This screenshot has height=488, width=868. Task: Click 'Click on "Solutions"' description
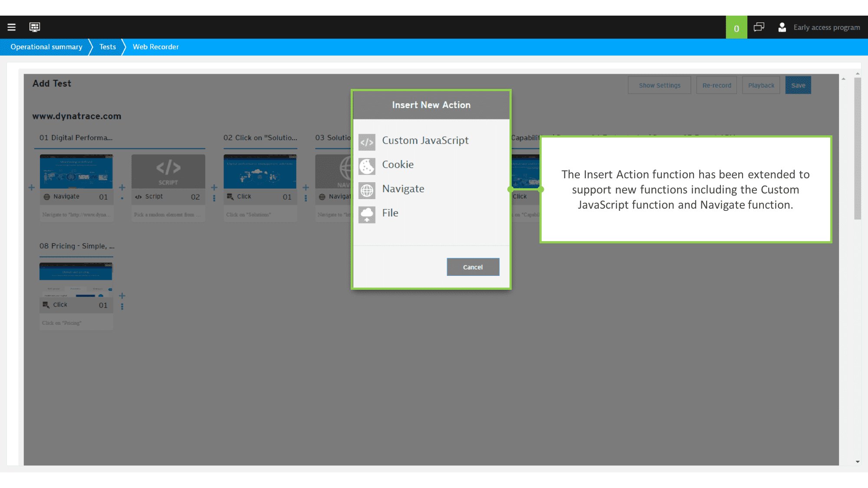(248, 215)
